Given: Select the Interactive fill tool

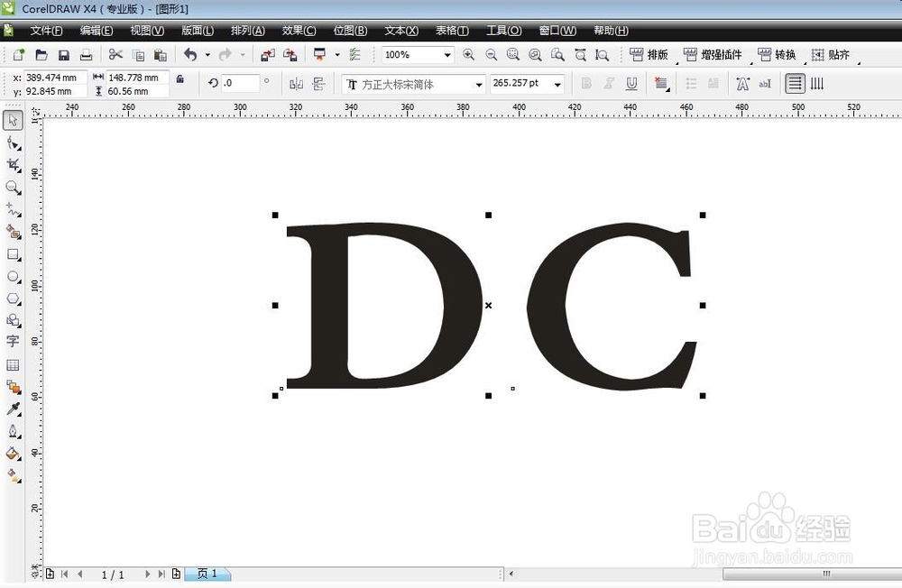Looking at the screenshot, I should (14, 476).
